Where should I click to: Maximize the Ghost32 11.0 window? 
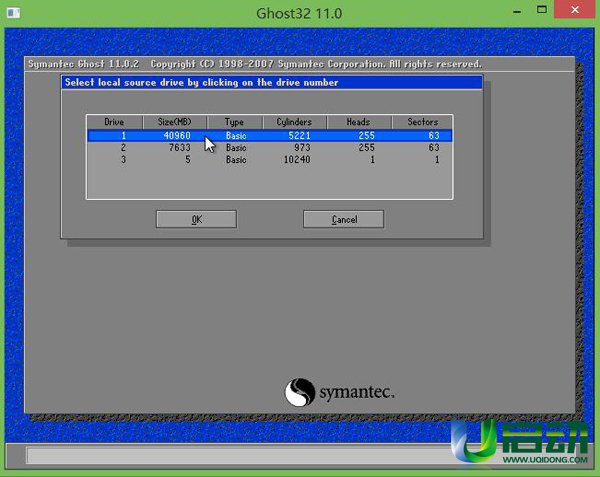click(541, 10)
